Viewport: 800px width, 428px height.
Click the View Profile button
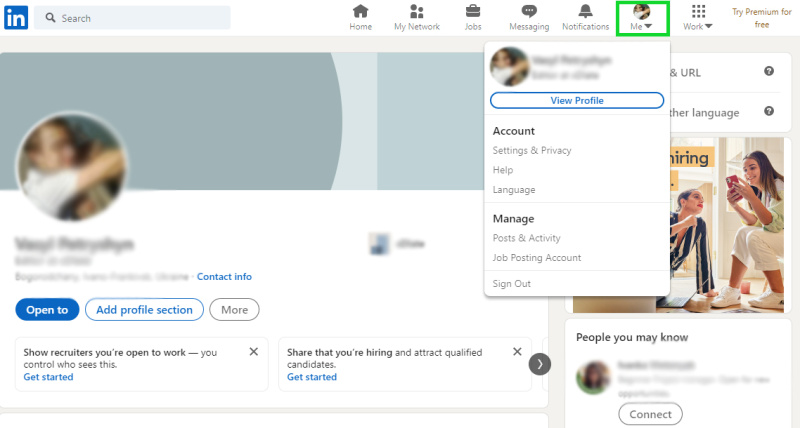point(577,100)
